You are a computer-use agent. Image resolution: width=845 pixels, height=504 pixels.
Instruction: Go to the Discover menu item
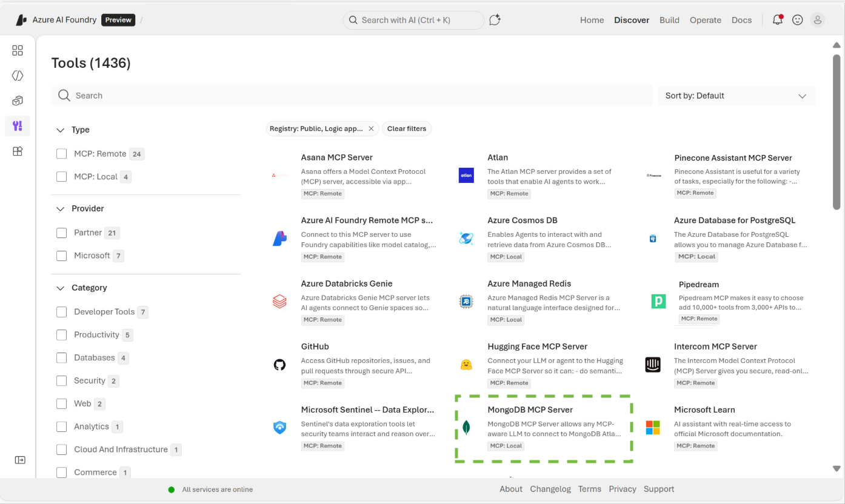click(x=632, y=19)
